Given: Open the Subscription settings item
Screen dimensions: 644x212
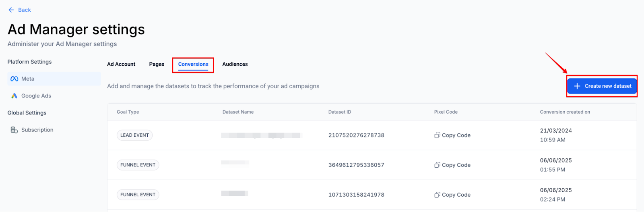Looking at the screenshot, I should click(37, 130).
